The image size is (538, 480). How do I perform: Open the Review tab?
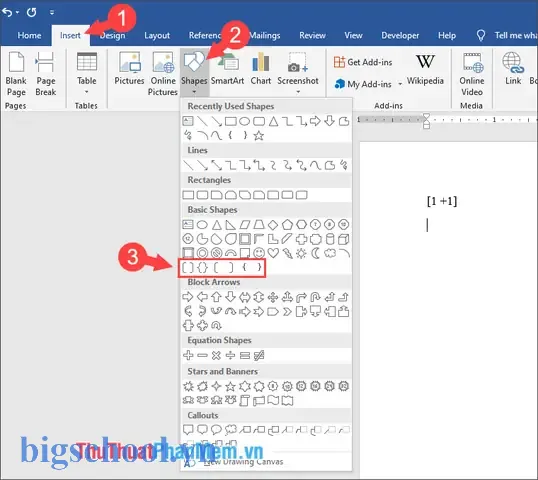tap(312, 35)
